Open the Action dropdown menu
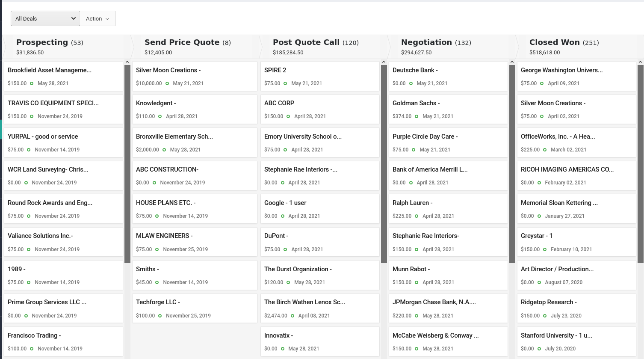Screen dimensions: 644x359 tap(97, 18)
